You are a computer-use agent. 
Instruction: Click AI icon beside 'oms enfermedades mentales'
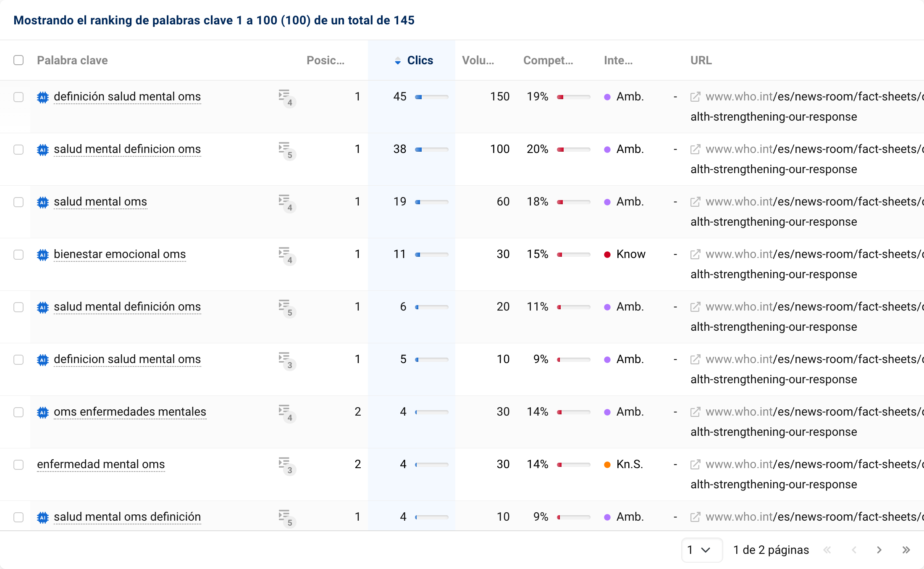[43, 412]
